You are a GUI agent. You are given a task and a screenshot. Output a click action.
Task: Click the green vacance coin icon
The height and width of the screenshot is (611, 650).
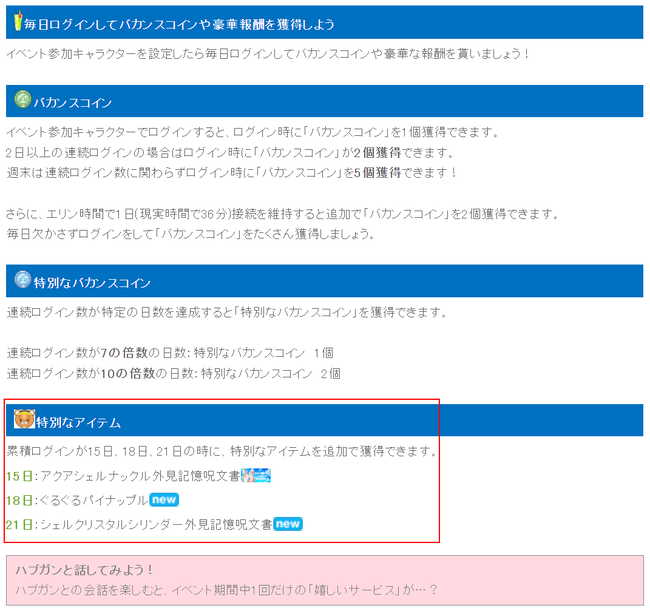pyautogui.click(x=22, y=99)
